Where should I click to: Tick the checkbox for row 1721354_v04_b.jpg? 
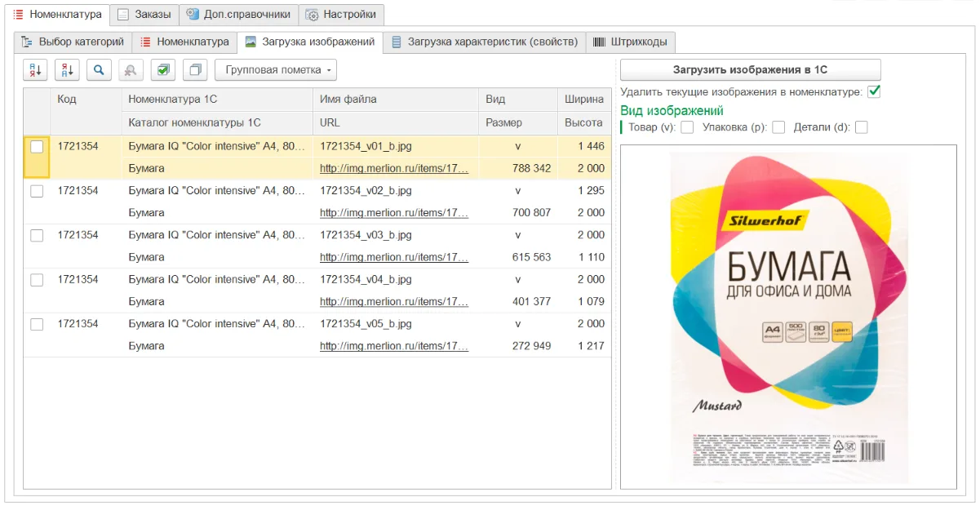coord(37,280)
